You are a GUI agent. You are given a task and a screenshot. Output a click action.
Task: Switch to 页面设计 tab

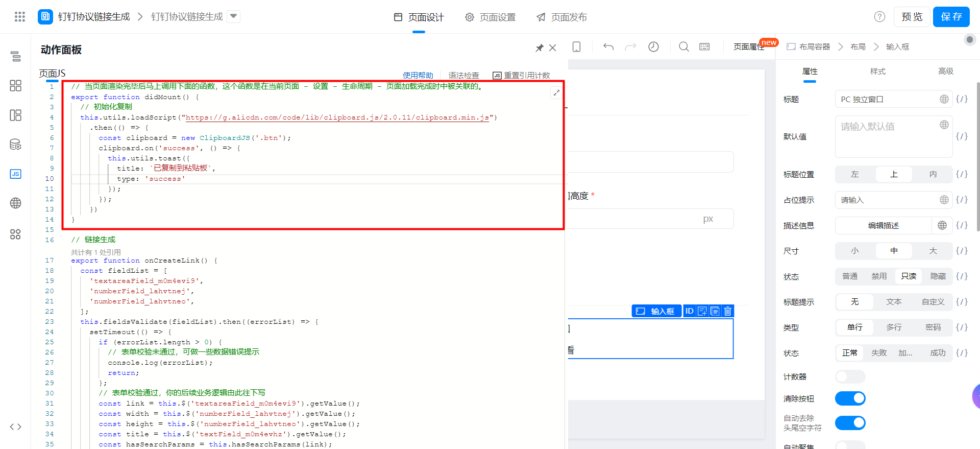point(419,17)
